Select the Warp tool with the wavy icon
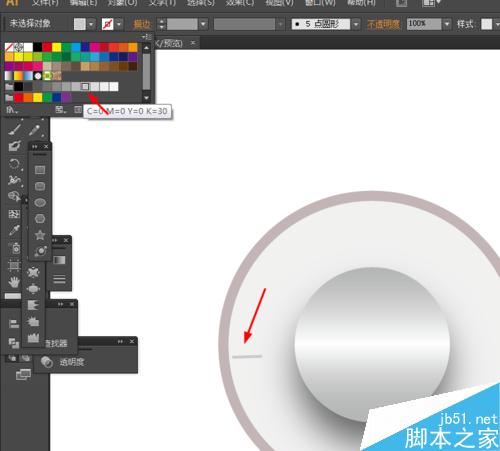This screenshot has width=500, height=451. [14, 180]
